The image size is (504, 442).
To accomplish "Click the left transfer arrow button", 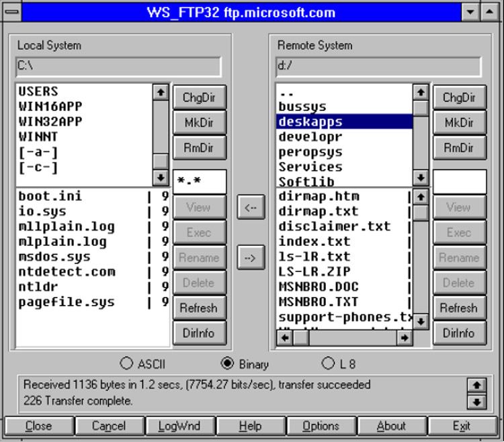I will click(251, 207).
